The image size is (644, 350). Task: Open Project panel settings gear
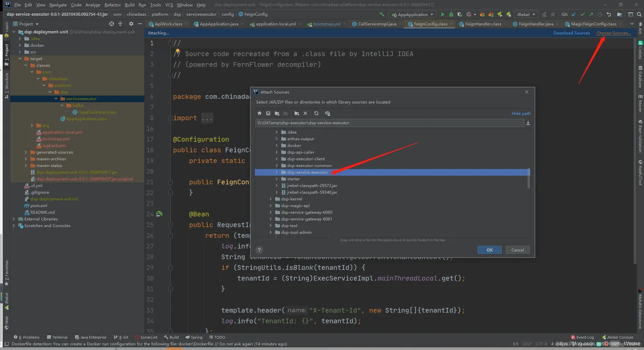[x=131, y=23]
